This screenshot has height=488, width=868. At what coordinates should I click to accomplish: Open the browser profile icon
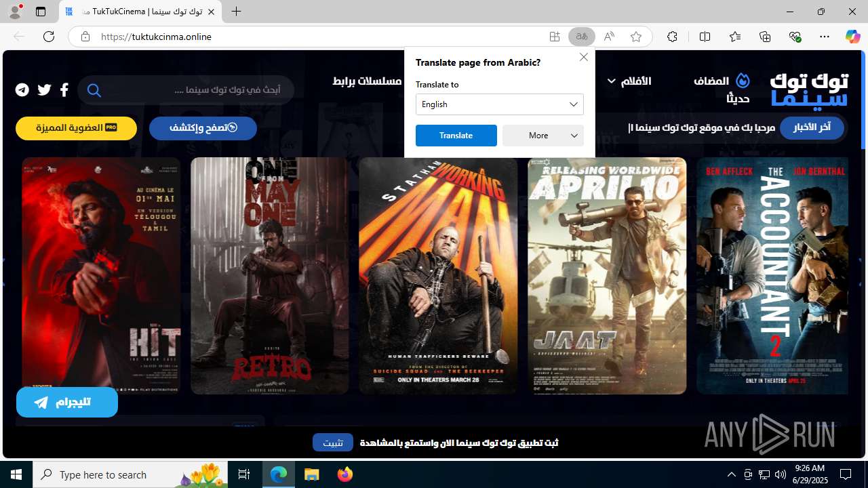click(15, 12)
